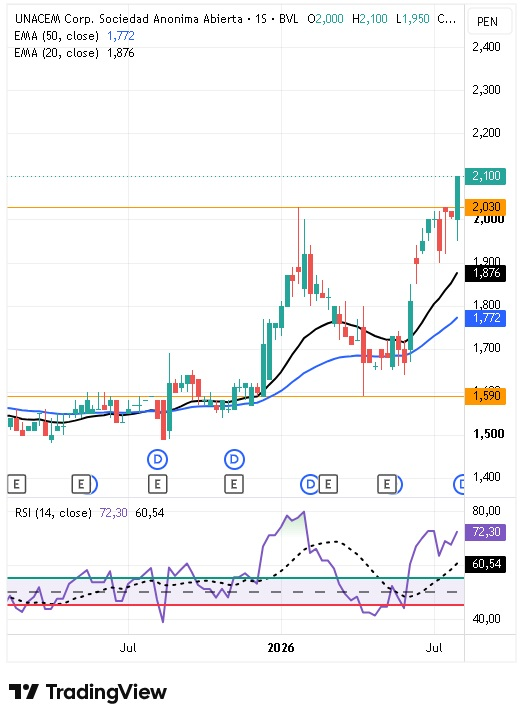Select the RSI (14, close) legend title
Viewport: 526px width, 709px height.
pyautogui.click(x=53, y=513)
